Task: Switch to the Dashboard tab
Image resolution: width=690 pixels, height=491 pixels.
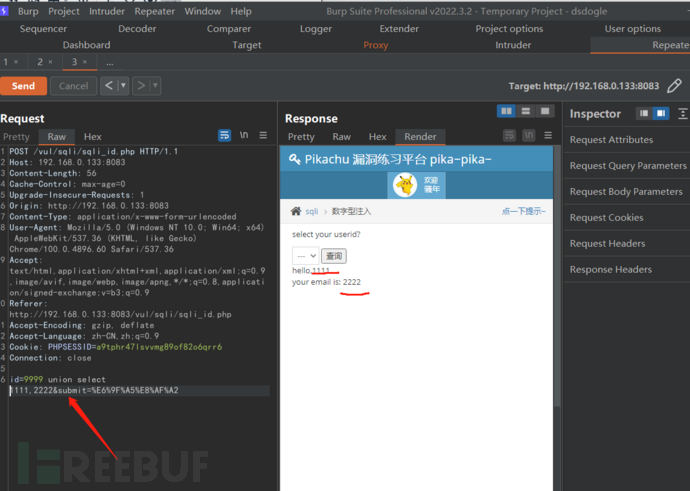Action: tap(86, 45)
